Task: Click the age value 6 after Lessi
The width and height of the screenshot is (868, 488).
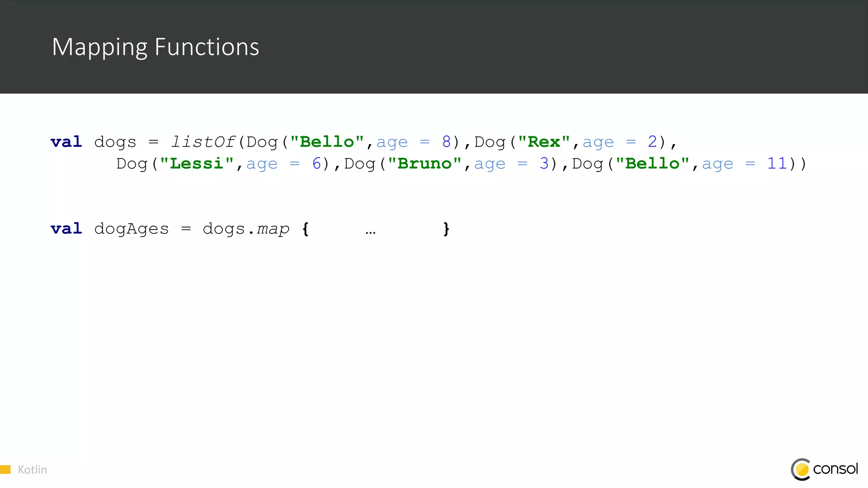Action: [x=317, y=164]
